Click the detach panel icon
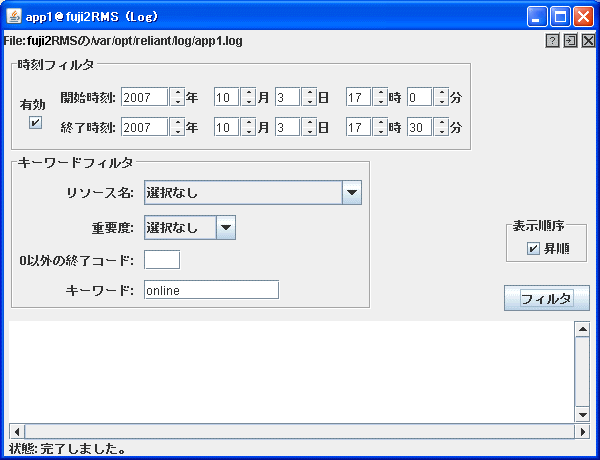600x460 pixels. click(570, 41)
